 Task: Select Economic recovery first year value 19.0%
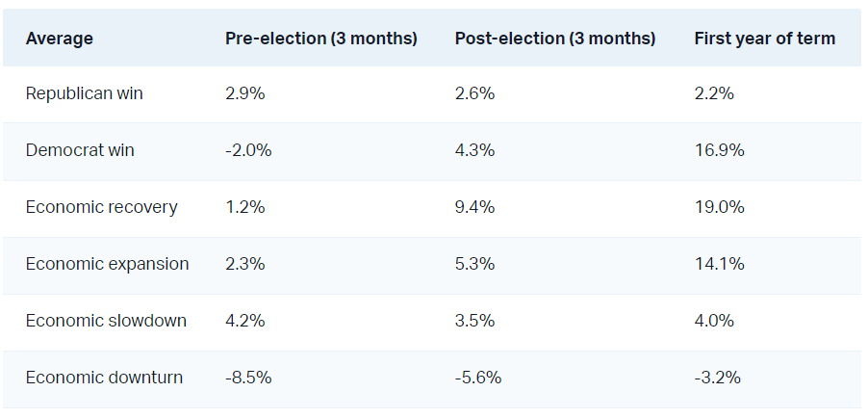coord(719,207)
